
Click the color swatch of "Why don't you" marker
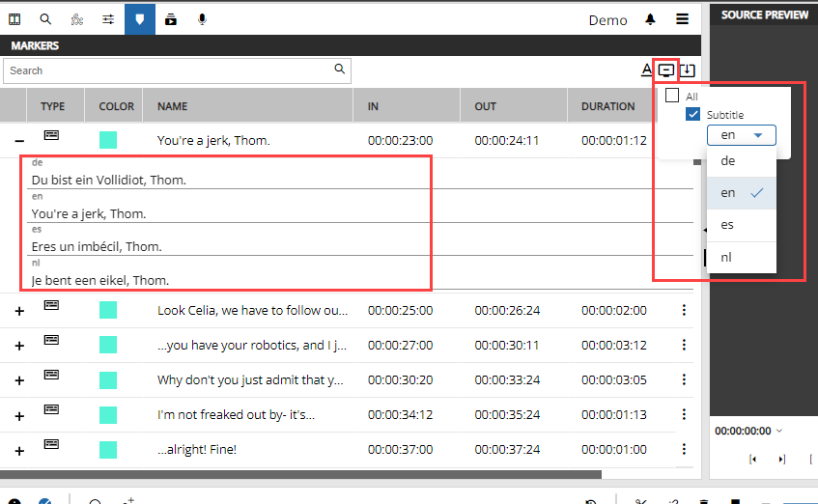[x=108, y=379]
